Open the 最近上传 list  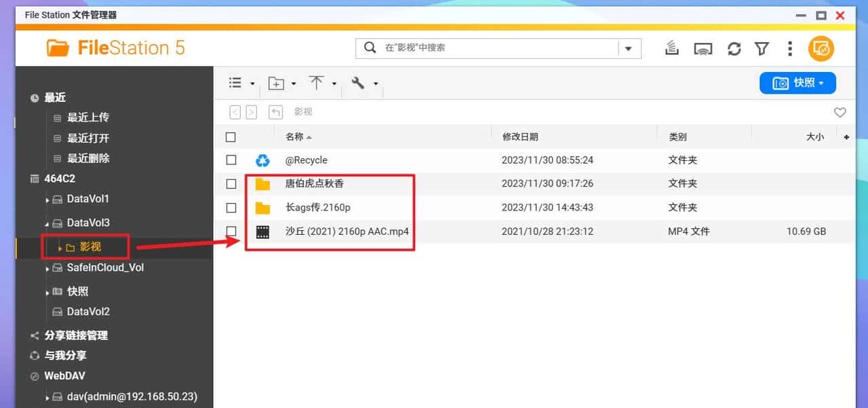88,117
